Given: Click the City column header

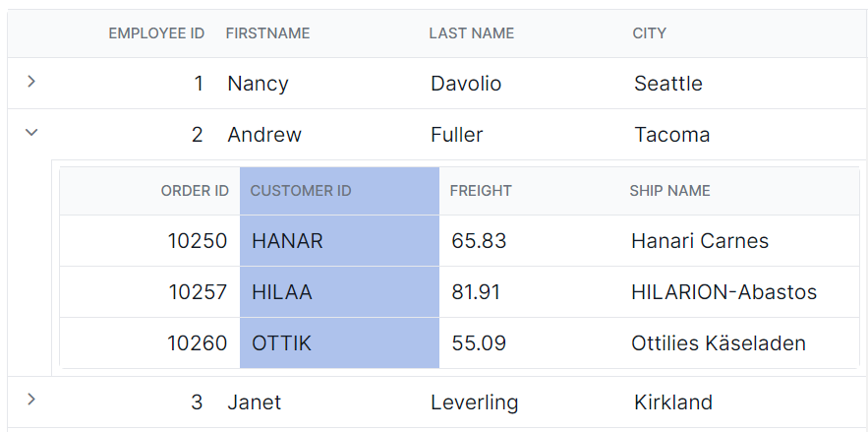Looking at the screenshot, I should point(650,33).
